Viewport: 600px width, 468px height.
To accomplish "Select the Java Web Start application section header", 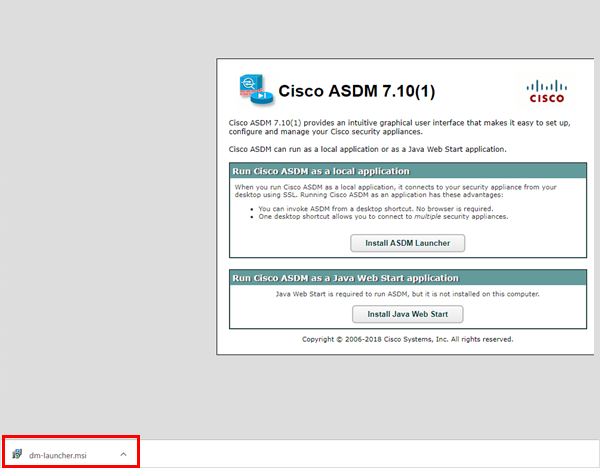I will coord(345,277).
